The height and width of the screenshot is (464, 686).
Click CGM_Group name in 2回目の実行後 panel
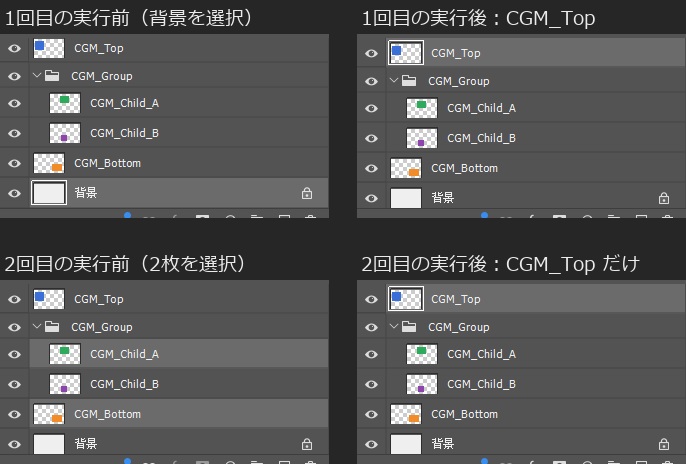point(458,328)
